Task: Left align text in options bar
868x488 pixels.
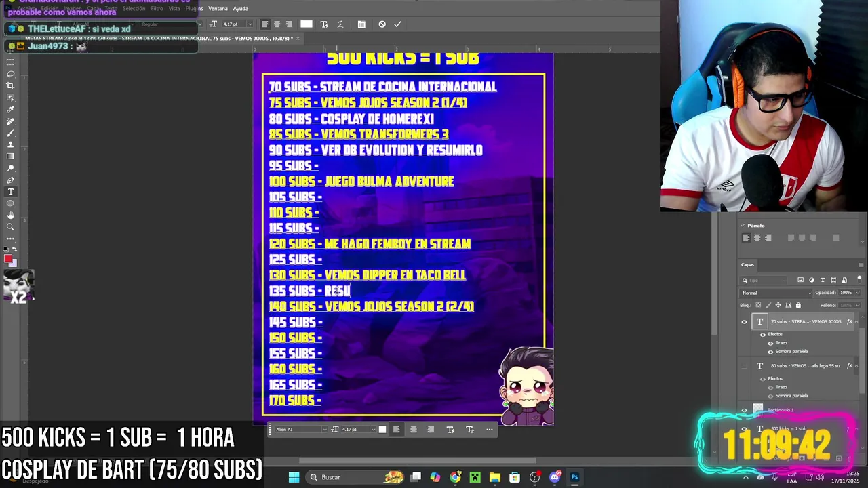Action: point(265,24)
